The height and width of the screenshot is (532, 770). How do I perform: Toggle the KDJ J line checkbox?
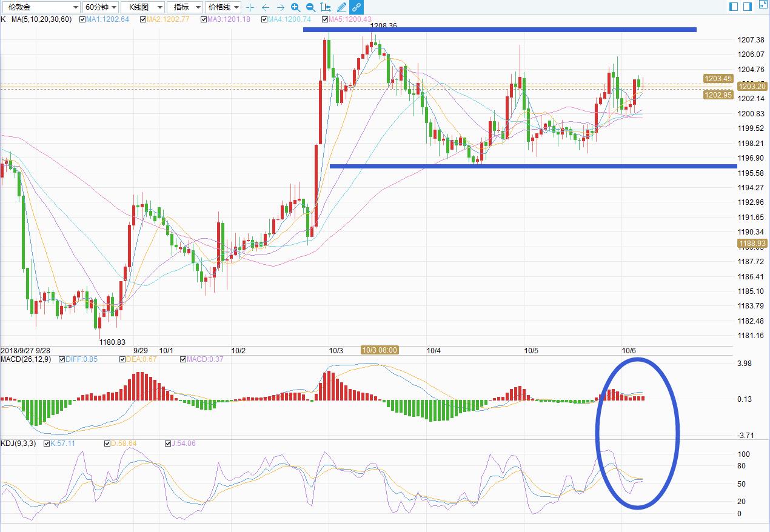[x=168, y=444]
